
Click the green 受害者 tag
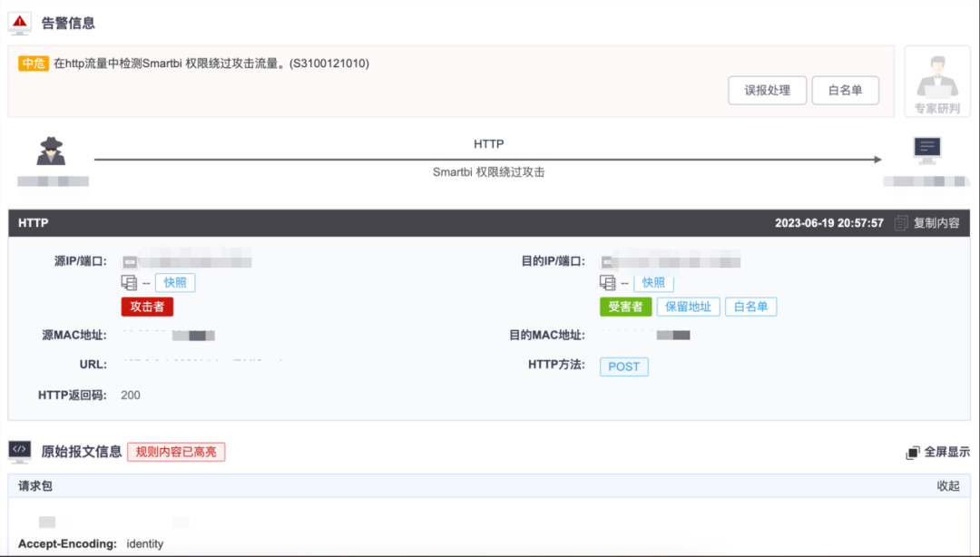pos(625,307)
